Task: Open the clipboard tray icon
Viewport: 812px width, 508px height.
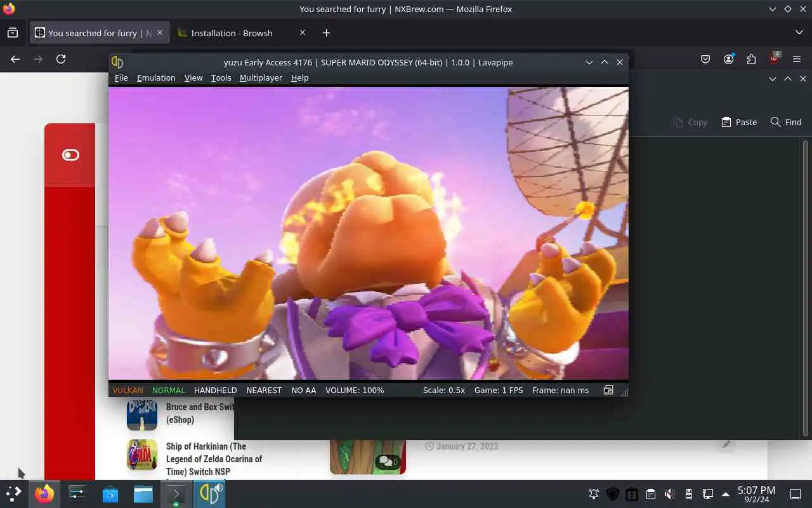Action: coord(651,494)
